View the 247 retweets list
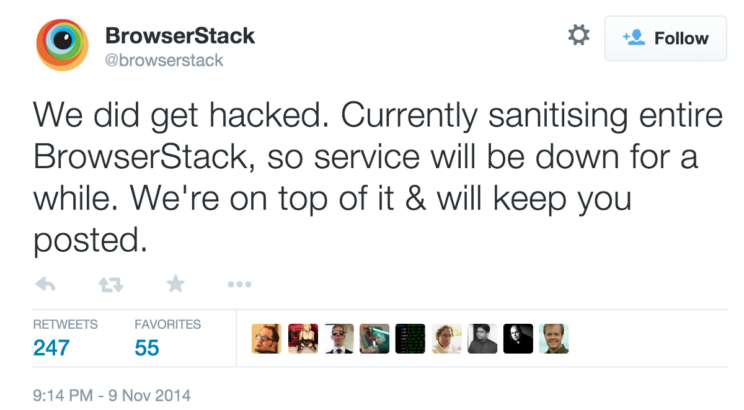This screenshot has width=744, height=410. [x=49, y=347]
